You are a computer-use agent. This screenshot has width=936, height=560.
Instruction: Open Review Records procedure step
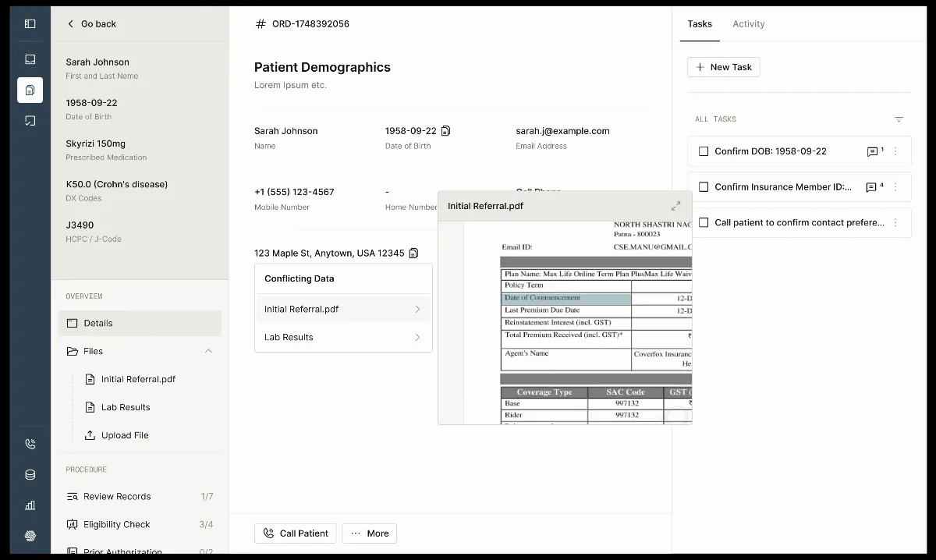[140, 496]
